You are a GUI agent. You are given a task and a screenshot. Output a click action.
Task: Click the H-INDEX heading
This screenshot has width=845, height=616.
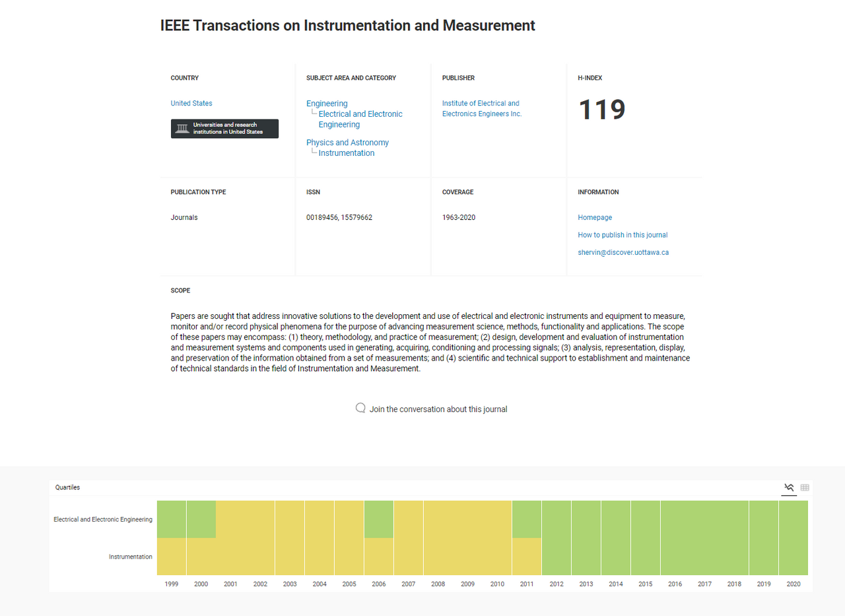point(590,78)
